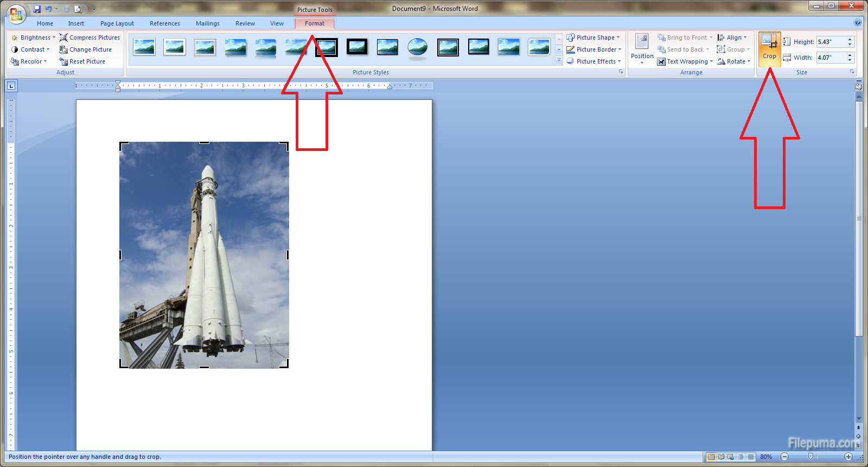Click the zoom slider handle
This screenshot has height=467, width=868.
click(810, 457)
